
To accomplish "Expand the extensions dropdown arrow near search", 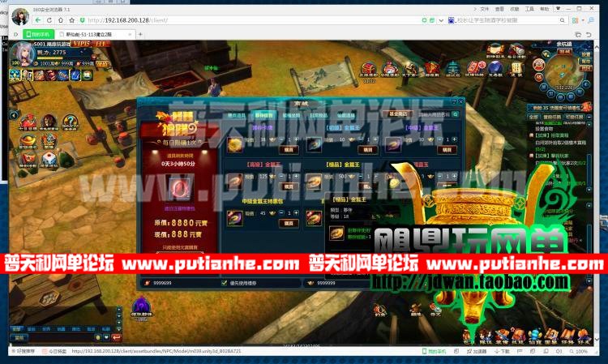I will (x=583, y=20).
